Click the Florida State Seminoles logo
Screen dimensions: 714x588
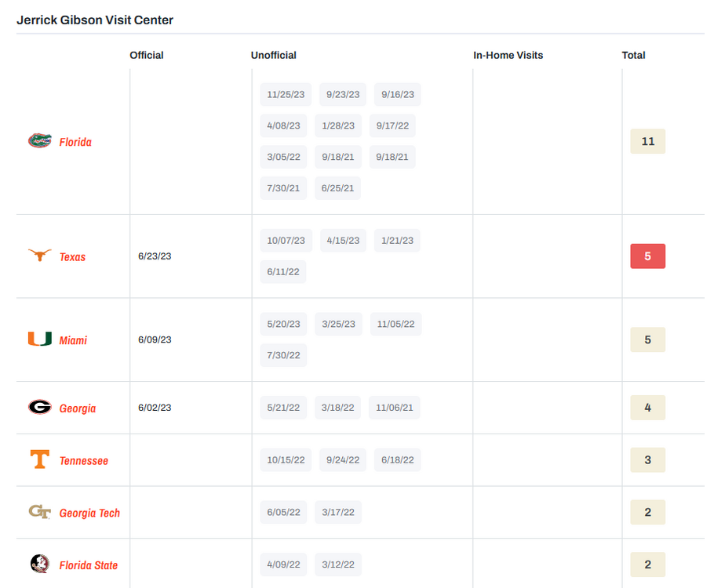(40, 564)
